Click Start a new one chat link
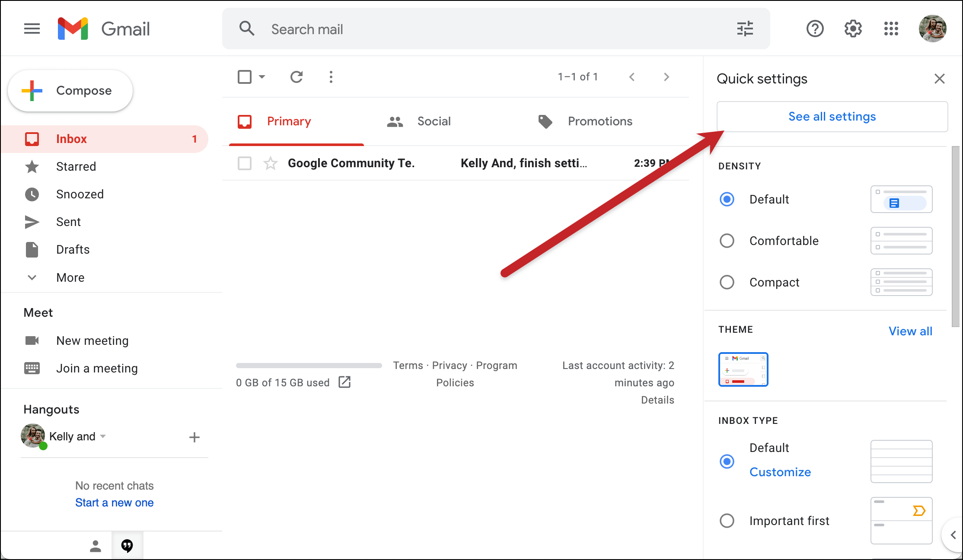Viewport: 963px width, 560px height. click(115, 503)
